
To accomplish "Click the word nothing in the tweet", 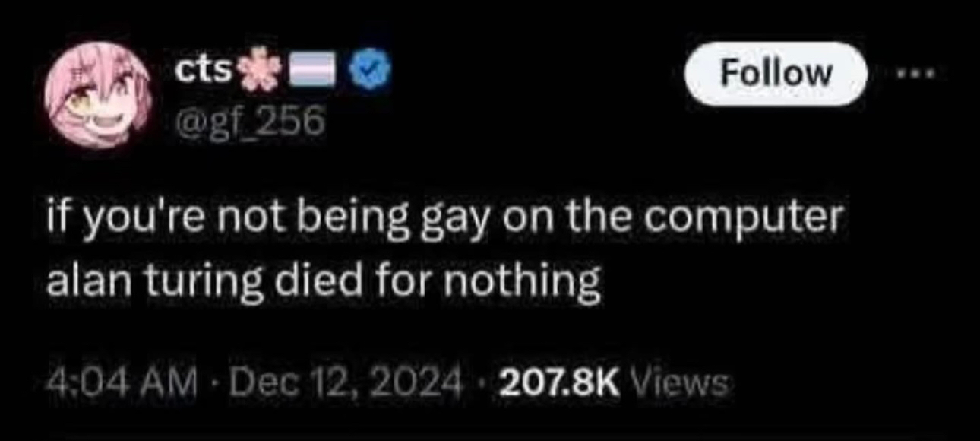I will (x=532, y=284).
